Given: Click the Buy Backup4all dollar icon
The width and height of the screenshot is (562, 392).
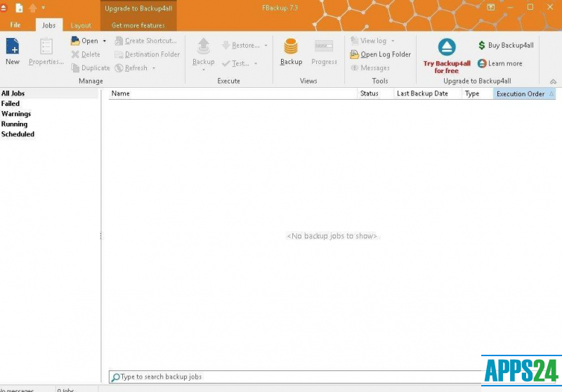Looking at the screenshot, I should click(482, 45).
